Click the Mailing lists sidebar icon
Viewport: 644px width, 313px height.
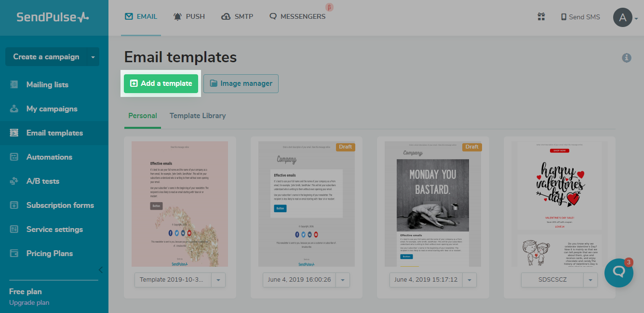coord(14,85)
